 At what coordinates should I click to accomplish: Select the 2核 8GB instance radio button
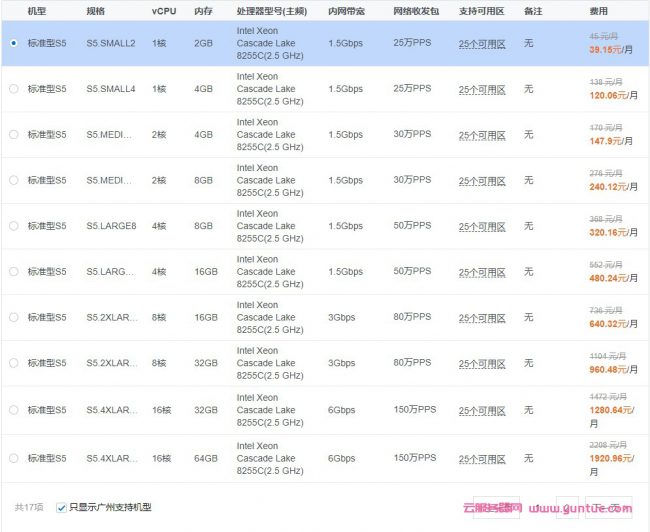point(13,180)
